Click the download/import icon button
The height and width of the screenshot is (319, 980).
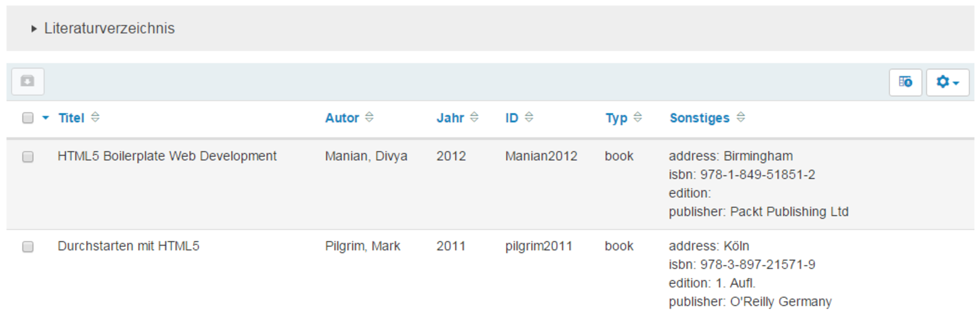[x=28, y=81]
